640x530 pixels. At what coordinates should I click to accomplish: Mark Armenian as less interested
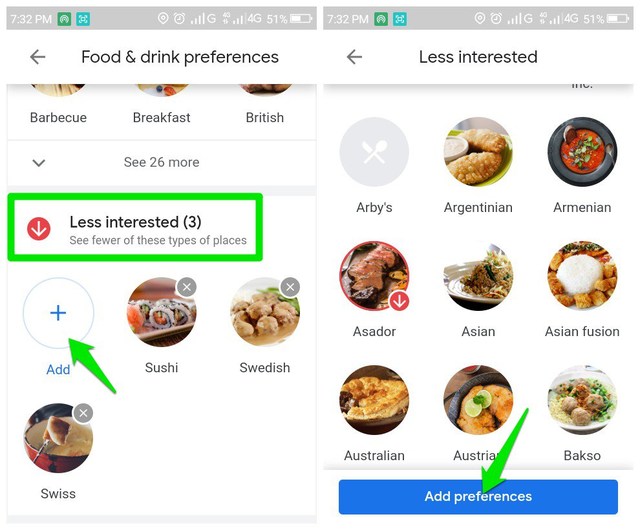coord(582,152)
